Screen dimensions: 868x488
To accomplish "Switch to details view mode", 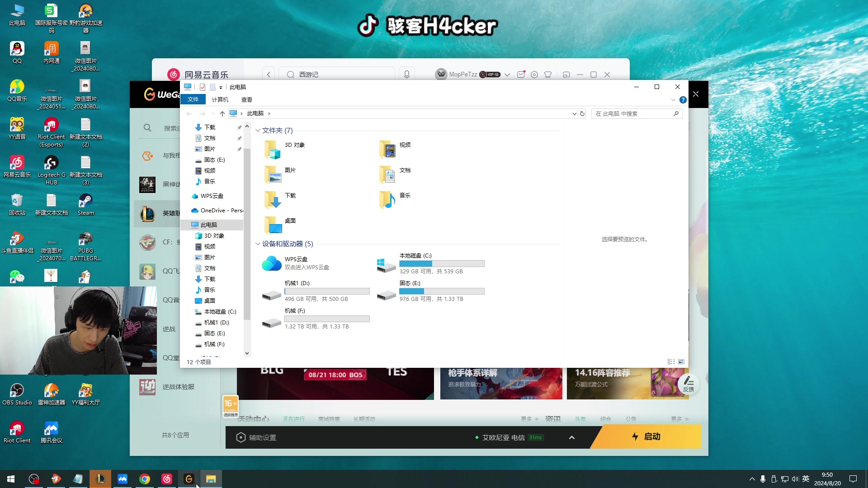I will 671,362.
